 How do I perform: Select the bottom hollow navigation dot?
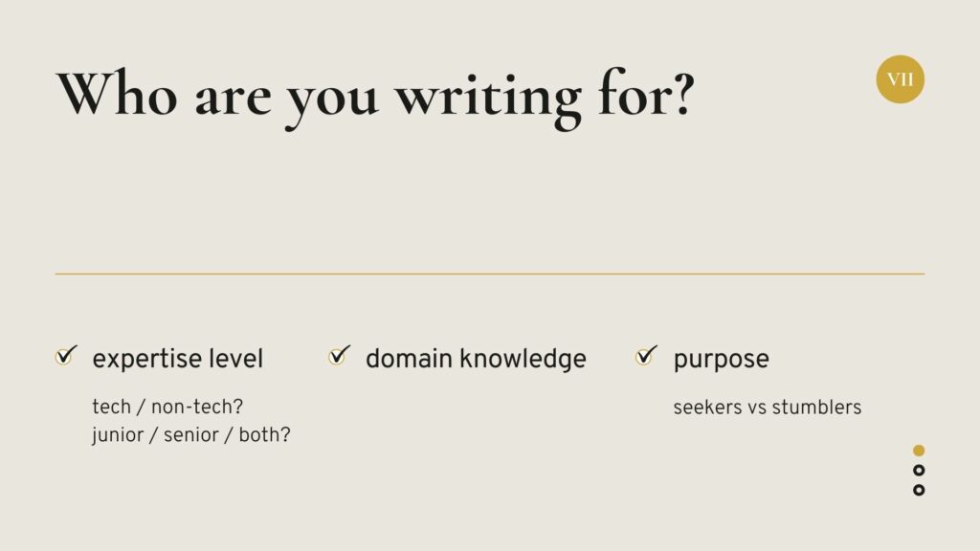coord(919,490)
